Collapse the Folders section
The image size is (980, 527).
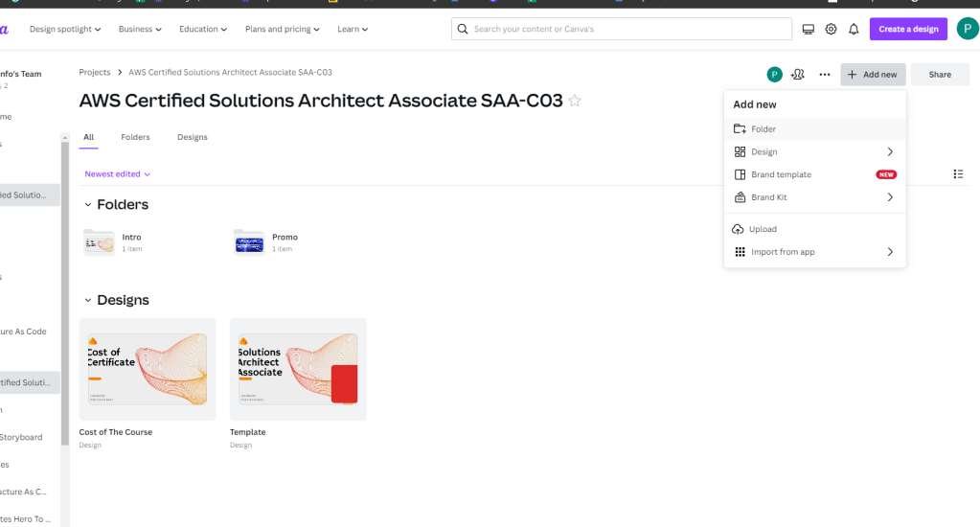[x=87, y=204]
